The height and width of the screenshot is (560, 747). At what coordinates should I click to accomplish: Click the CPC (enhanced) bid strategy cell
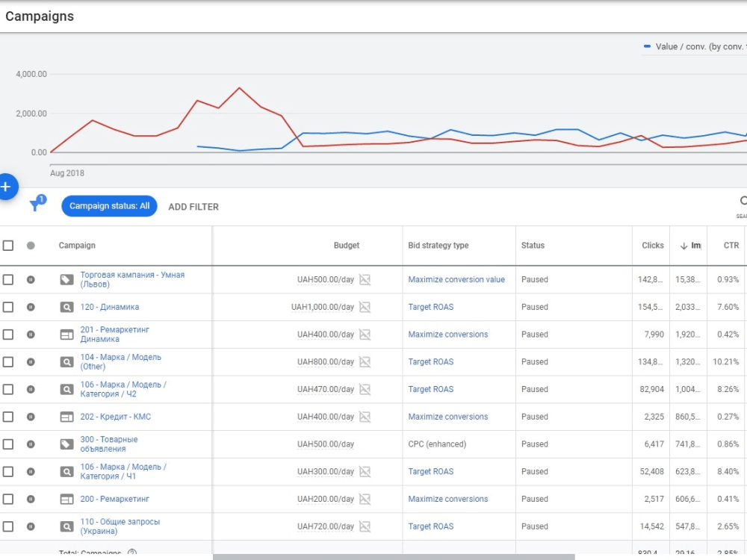point(437,444)
